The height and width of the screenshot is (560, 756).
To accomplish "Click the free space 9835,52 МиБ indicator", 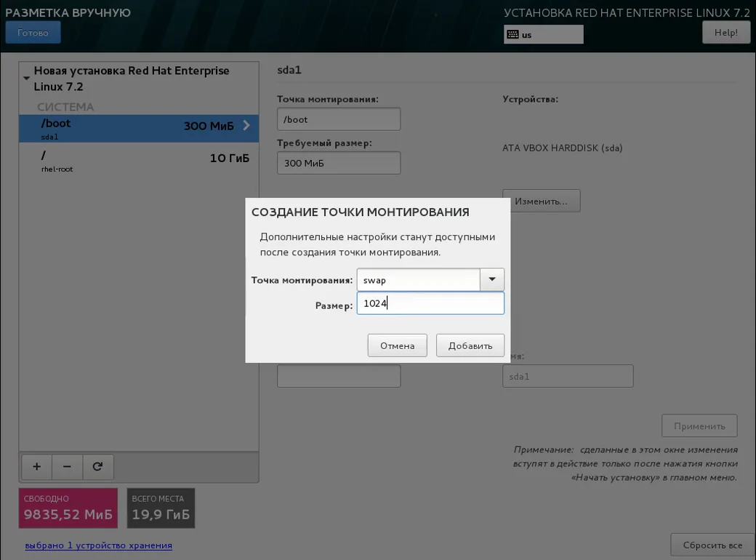I will click(x=68, y=508).
